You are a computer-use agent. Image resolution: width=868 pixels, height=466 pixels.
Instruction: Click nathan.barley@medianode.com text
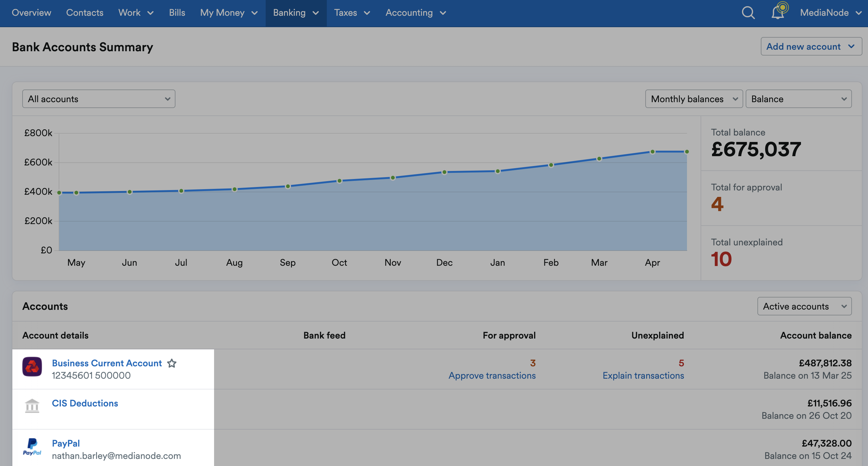tap(116, 456)
